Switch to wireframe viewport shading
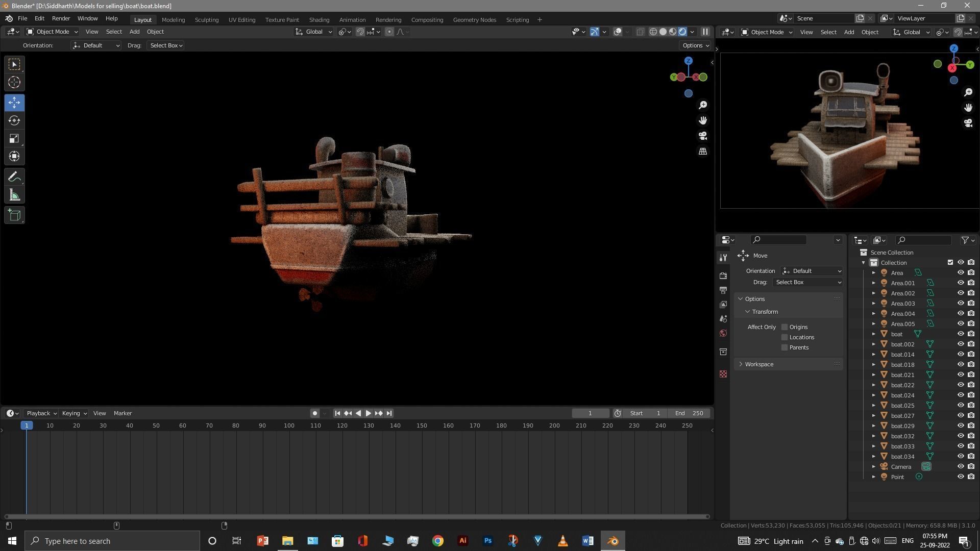980x551 pixels. point(653,32)
